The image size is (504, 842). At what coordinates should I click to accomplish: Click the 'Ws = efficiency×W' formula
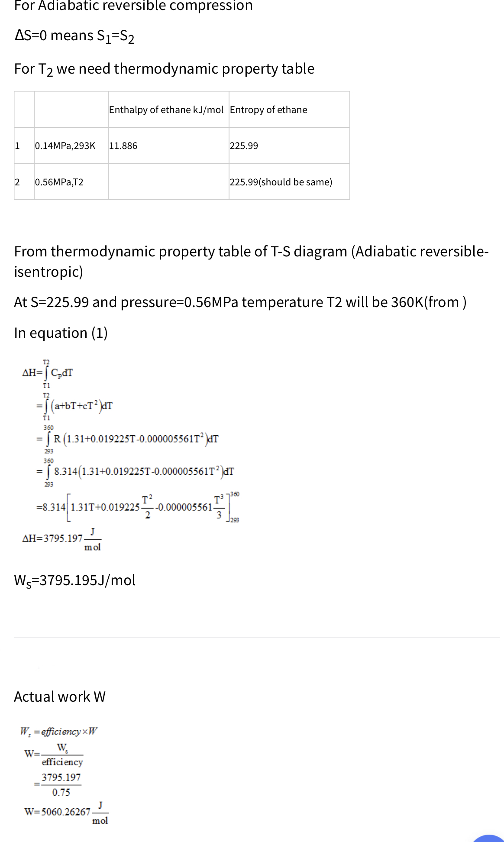click(x=59, y=731)
